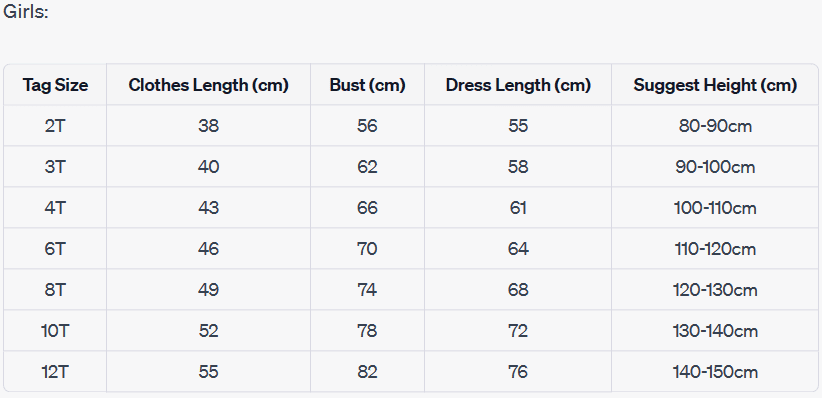The image size is (822, 398).
Task: Select the 8T tag size cell
Action: [x=55, y=289]
